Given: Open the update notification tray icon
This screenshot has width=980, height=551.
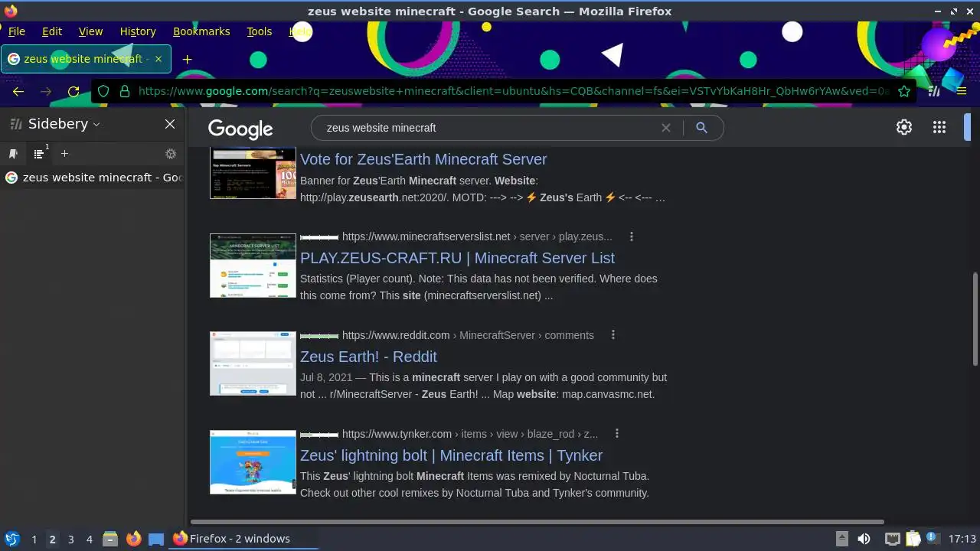Looking at the screenshot, I should click(933, 539).
